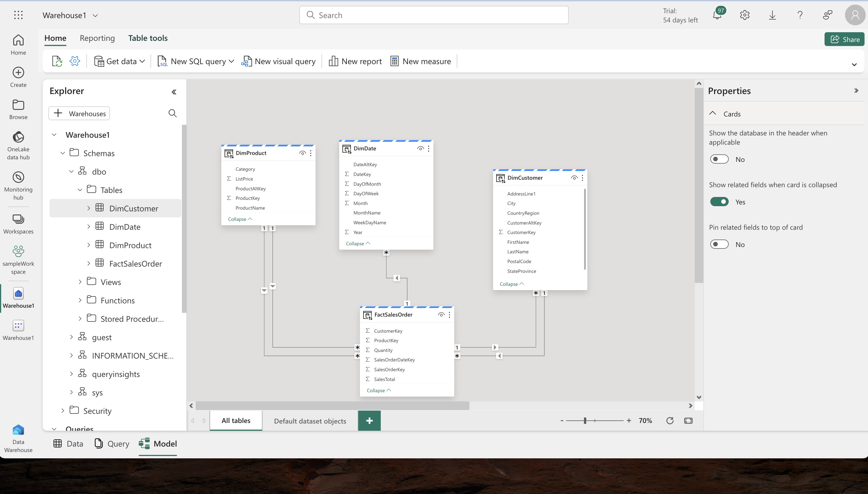This screenshot has height=494, width=868.
Task: Click the download arrow icon
Action: pyautogui.click(x=772, y=15)
